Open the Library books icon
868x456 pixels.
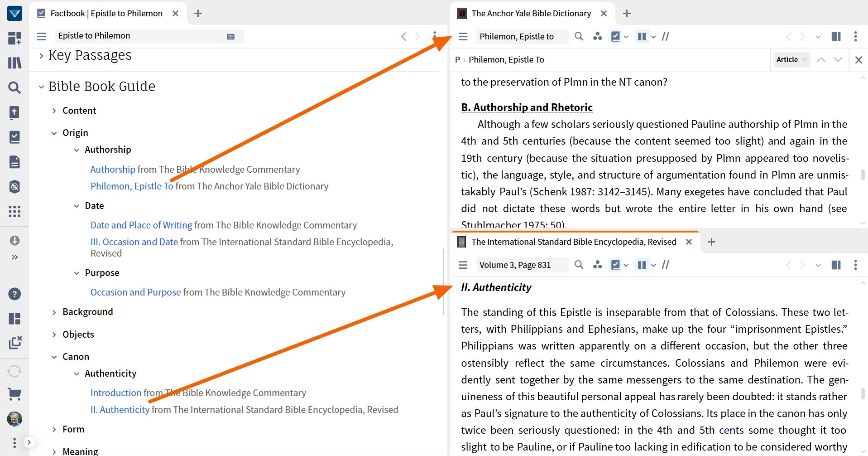pyautogui.click(x=14, y=63)
